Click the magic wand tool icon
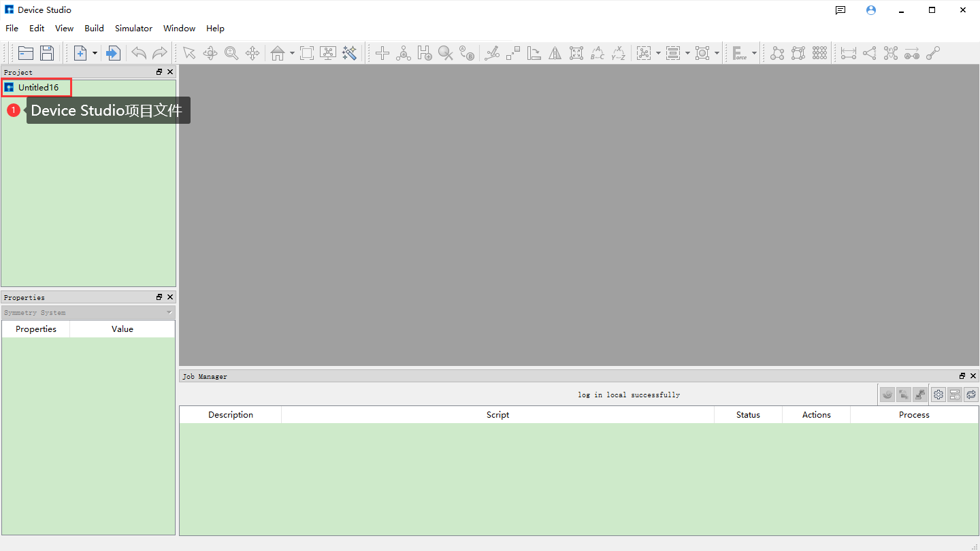This screenshot has width=980, height=551. click(350, 53)
